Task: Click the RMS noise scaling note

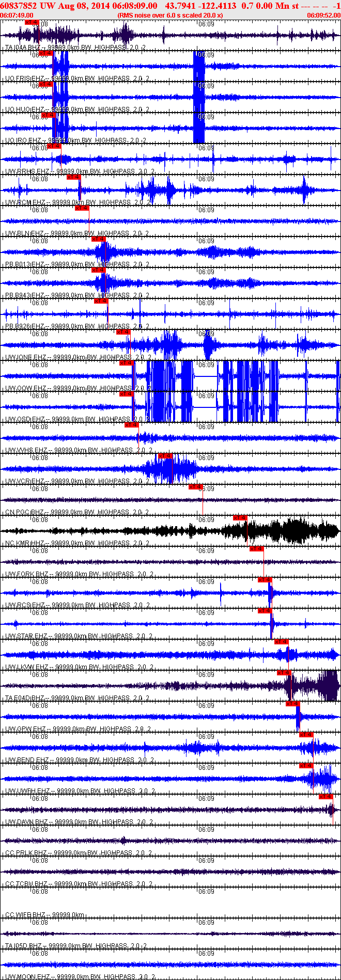Action: point(170,15)
